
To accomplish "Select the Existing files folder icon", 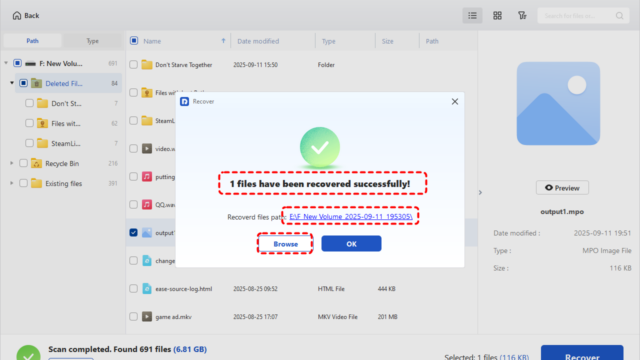I will (x=36, y=183).
